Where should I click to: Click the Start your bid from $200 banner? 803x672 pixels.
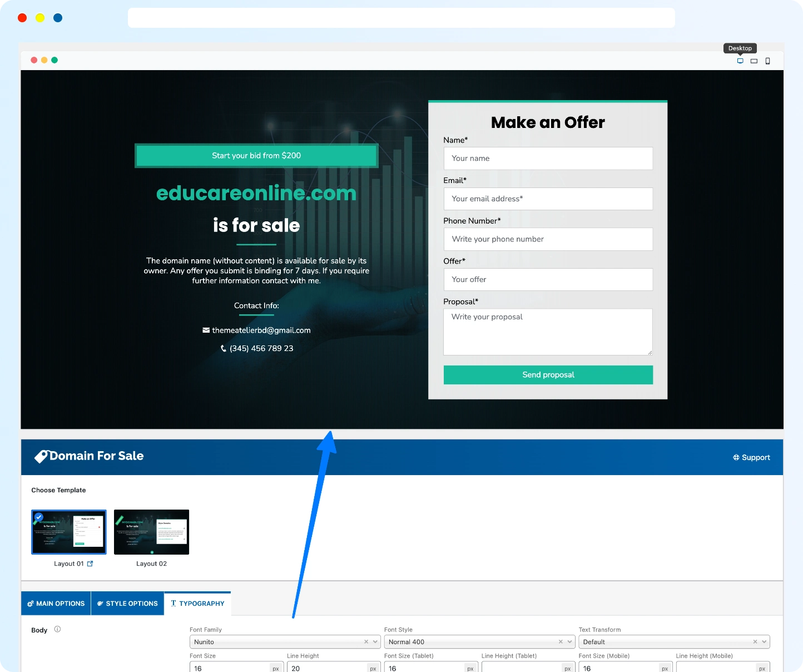[256, 156]
